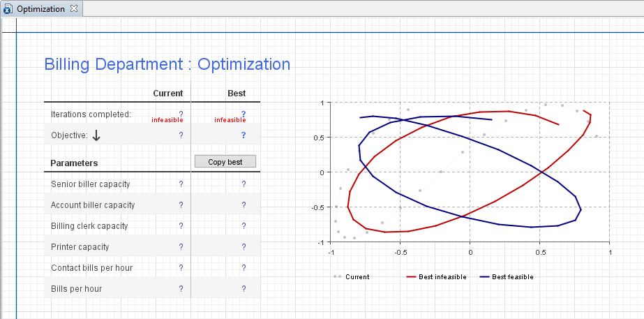Click the Parameters section heading
This screenshot has width=644, height=319.
point(74,163)
